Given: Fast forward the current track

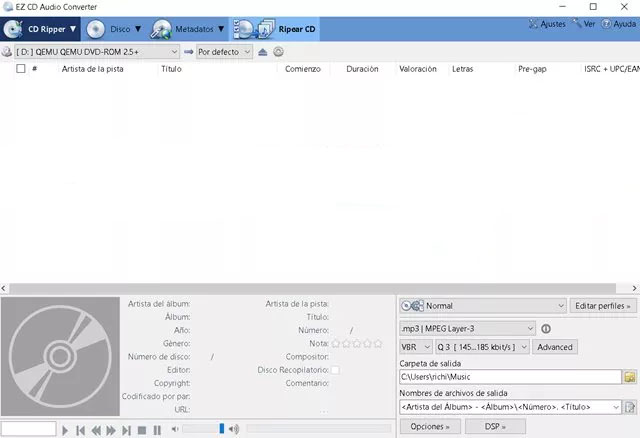Looking at the screenshot, I should 111,430.
